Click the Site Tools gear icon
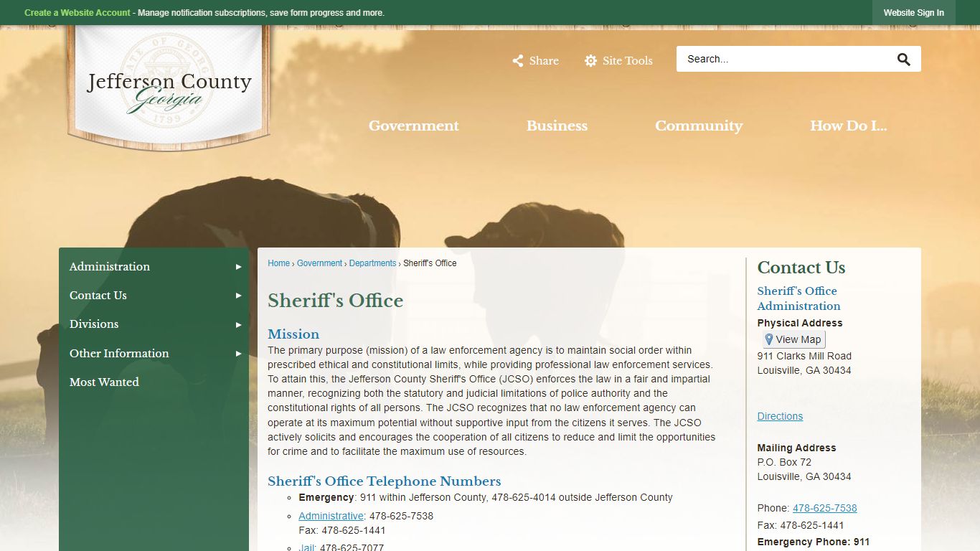 pos(590,61)
